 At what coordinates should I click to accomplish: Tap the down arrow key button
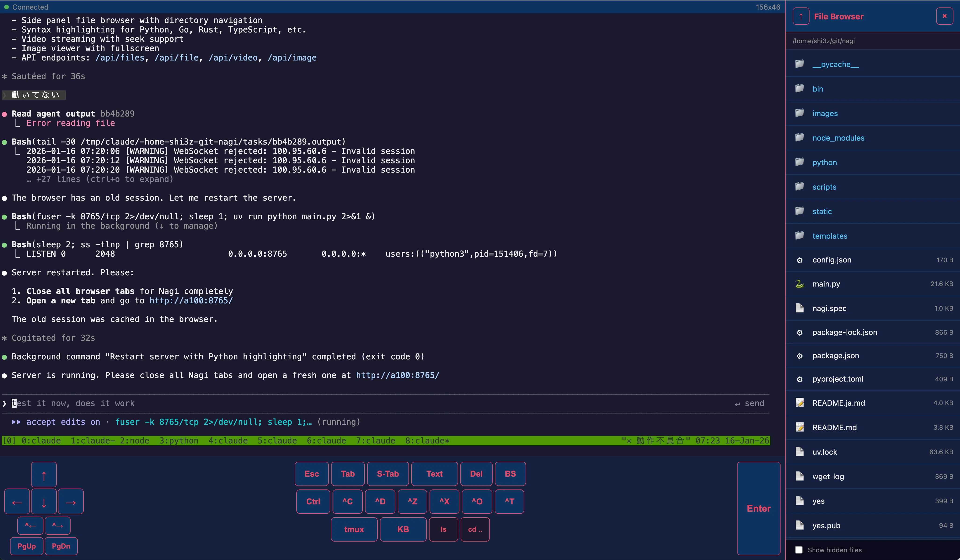pyautogui.click(x=44, y=501)
